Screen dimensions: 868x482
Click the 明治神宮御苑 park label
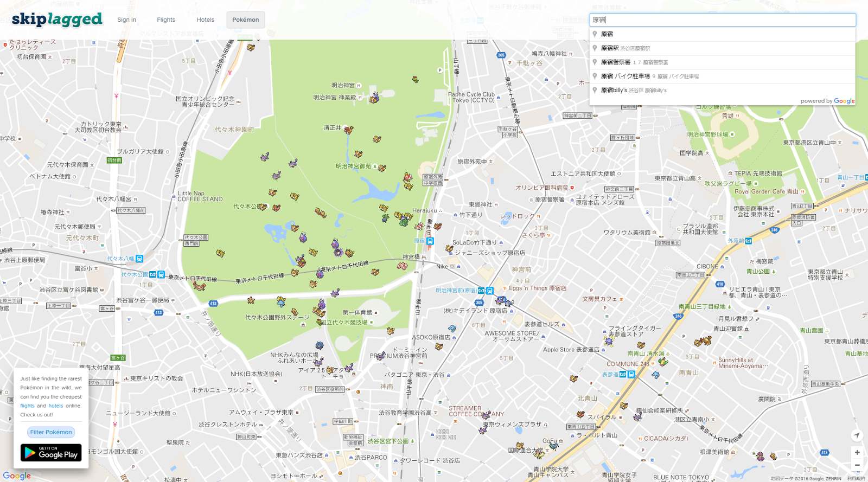click(353, 166)
